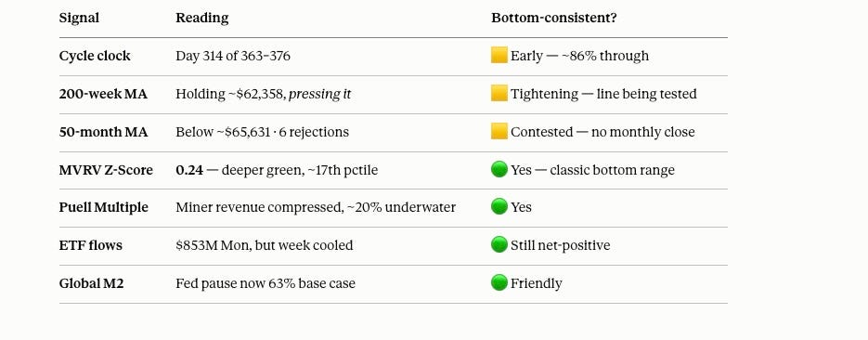Click the 'Day 314 of 363–376' reading
This screenshot has width=868, height=340.
click(233, 56)
